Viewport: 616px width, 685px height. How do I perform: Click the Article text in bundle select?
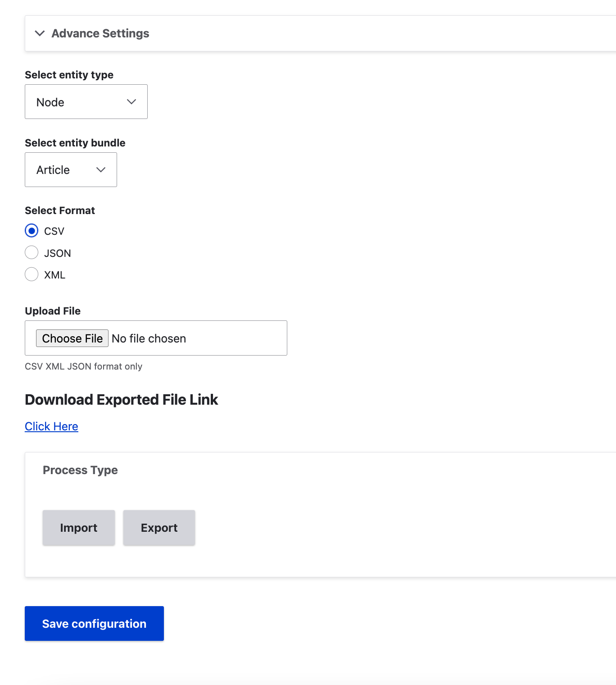pyautogui.click(x=53, y=170)
